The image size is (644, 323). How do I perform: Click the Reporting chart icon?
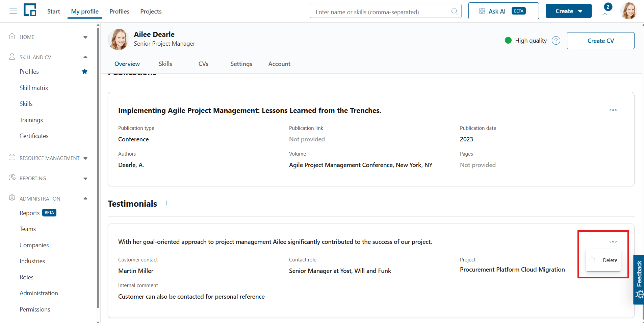coord(12,178)
